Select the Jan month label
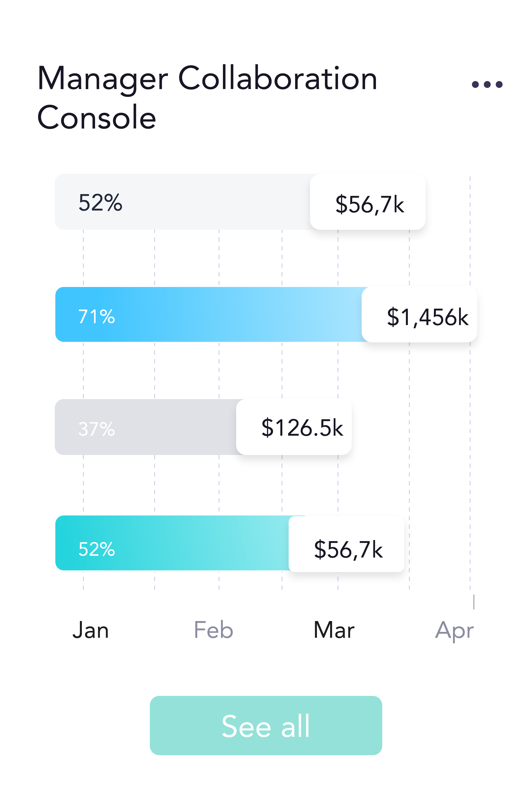This screenshot has height=785, width=532. point(90,630)
